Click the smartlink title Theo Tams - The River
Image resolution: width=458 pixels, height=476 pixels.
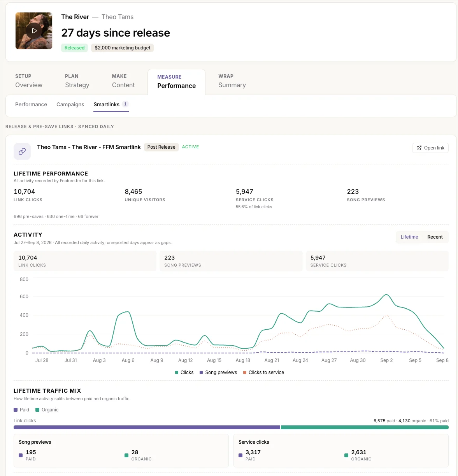[x=89, y=147]
